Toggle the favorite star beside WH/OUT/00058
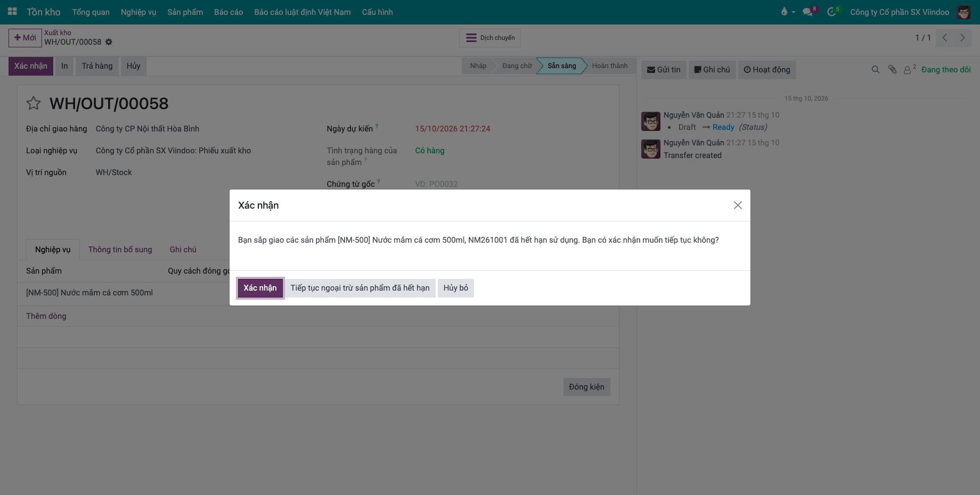This screenshot has height=495, width=980. click(34, 103)
